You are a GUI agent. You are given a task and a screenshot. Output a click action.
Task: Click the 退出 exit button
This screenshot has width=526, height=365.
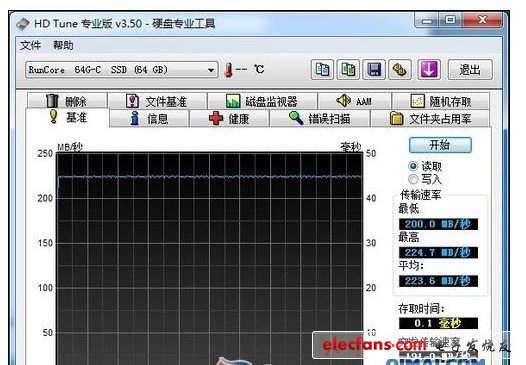(x=470, y=70)
